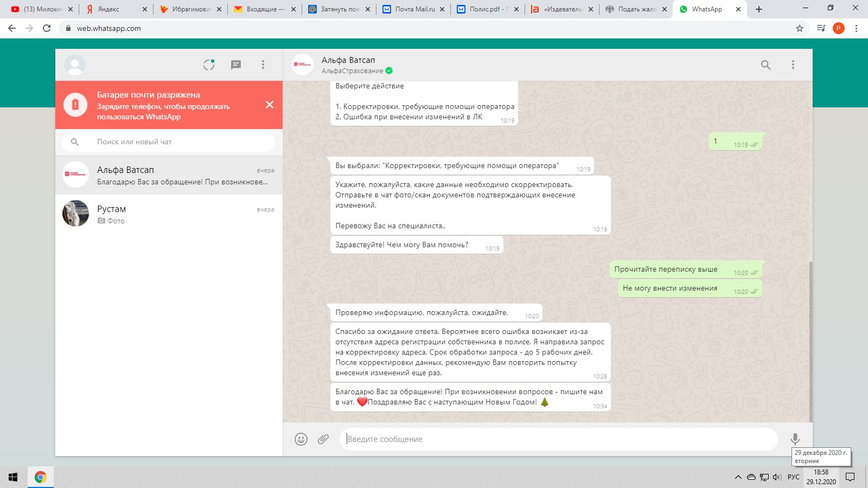Click the sent '1' message bubble
868x488 pixels.
(735, 142)
